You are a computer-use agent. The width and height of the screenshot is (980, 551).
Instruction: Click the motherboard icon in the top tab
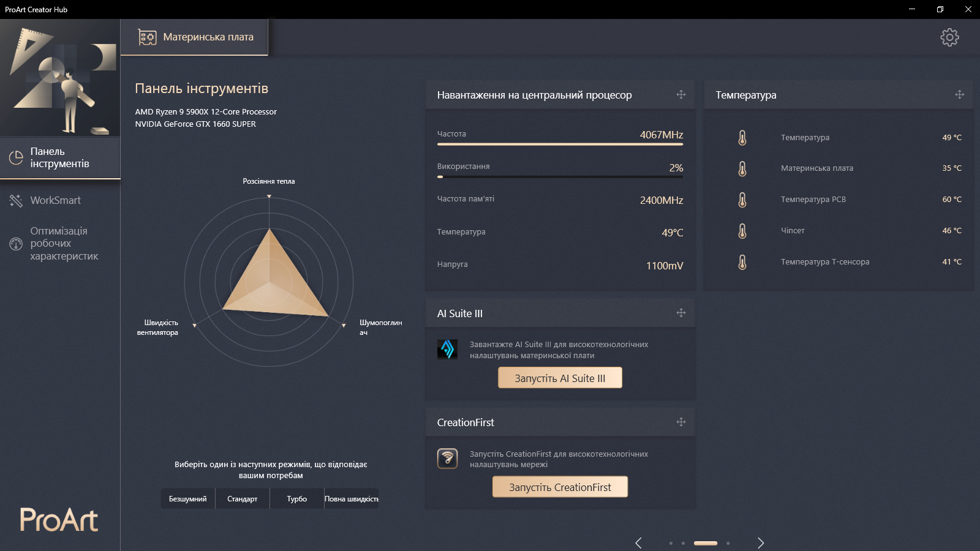click(x=147, y=37)
